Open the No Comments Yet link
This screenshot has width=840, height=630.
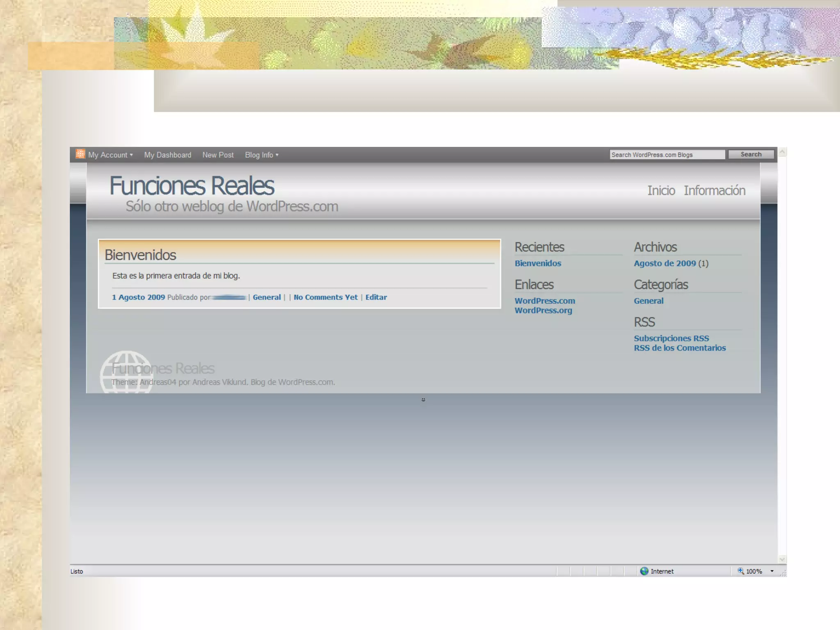pos(326,297)
